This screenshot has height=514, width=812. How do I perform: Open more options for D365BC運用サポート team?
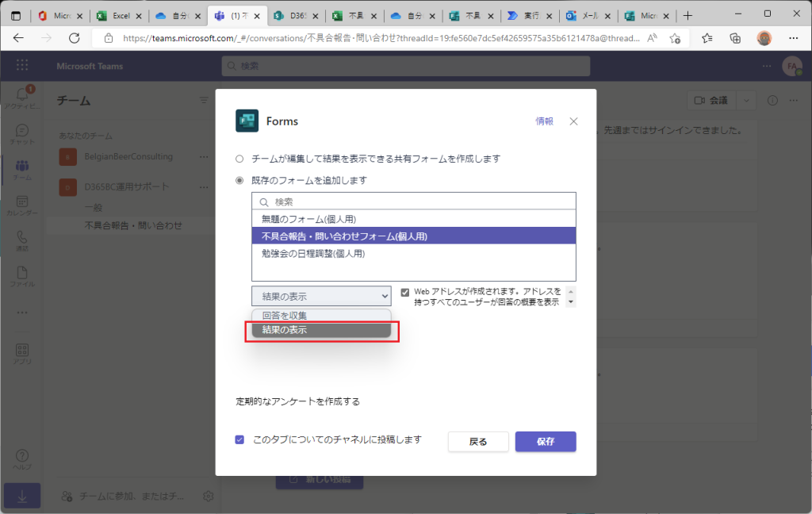coord(204,186)
